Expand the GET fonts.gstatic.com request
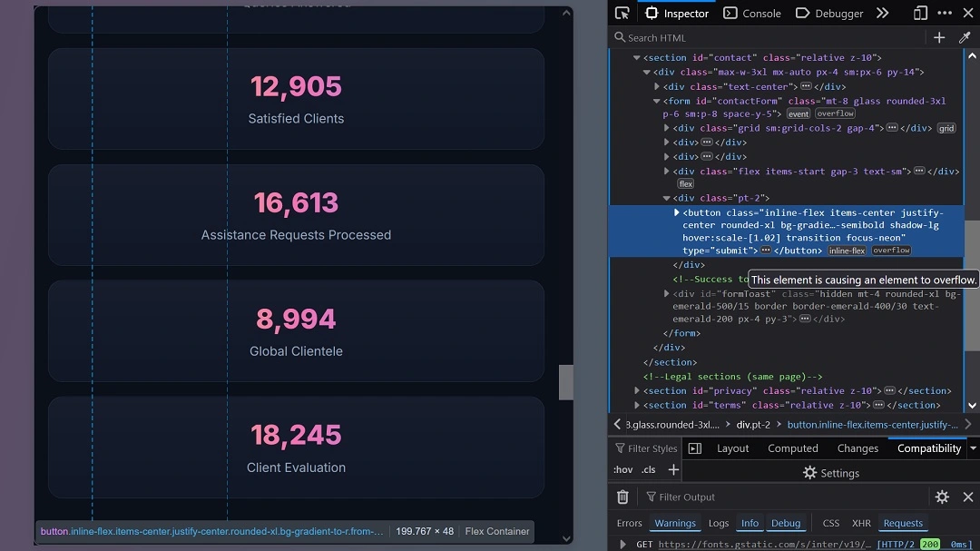 (622, 544)
